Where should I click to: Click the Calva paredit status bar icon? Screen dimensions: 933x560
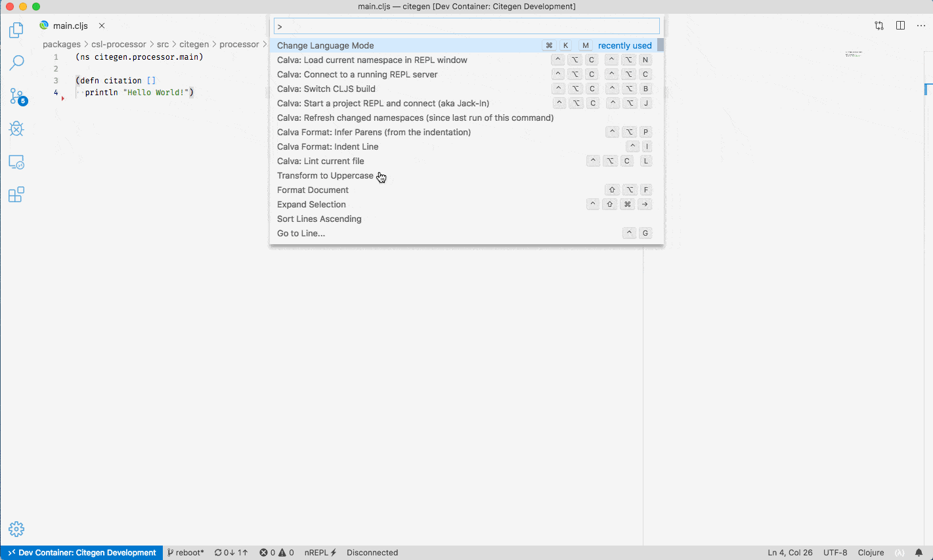coord(900,553)
